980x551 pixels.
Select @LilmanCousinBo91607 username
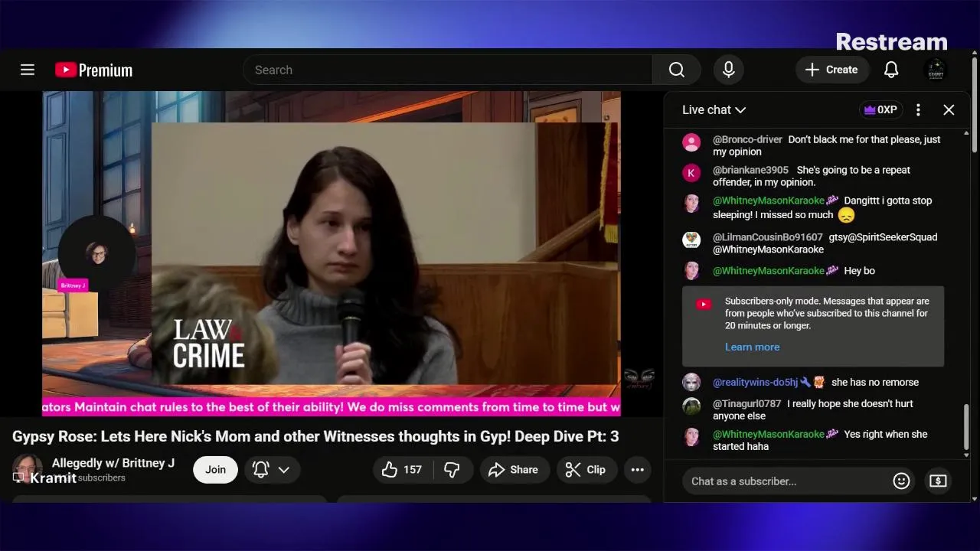tap(768, 237)
